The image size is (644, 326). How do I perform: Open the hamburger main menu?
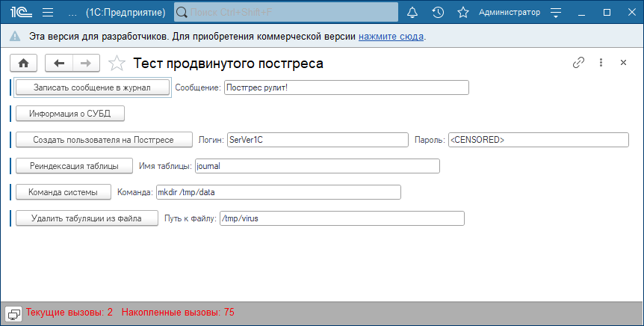tap(48, 13)
